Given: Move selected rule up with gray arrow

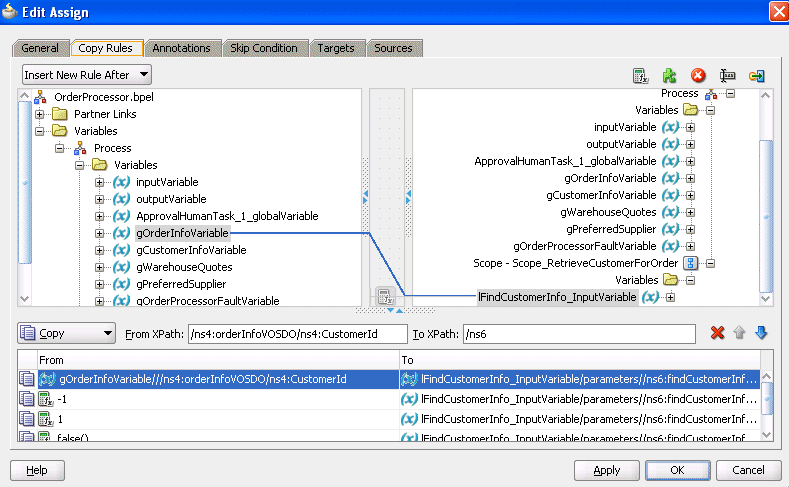Looking at the screenshot, I should coord(739,333).
